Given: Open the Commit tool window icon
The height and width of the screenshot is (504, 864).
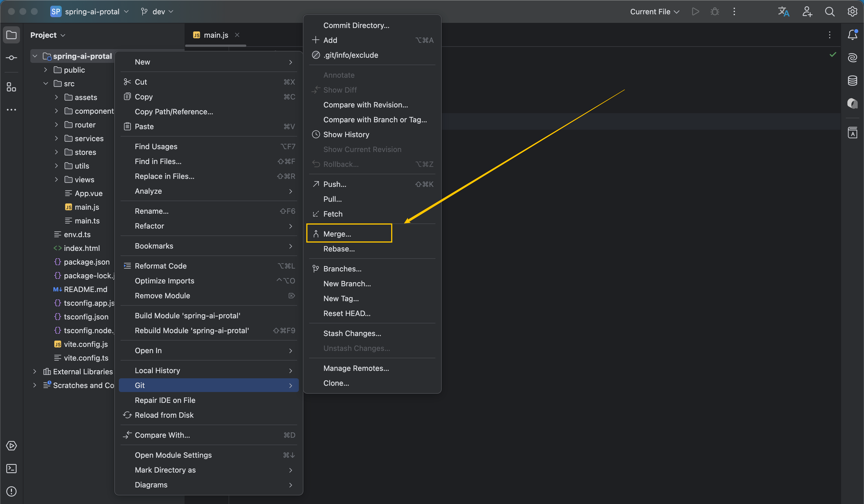Looking at the screenshot, I should 11,58.
